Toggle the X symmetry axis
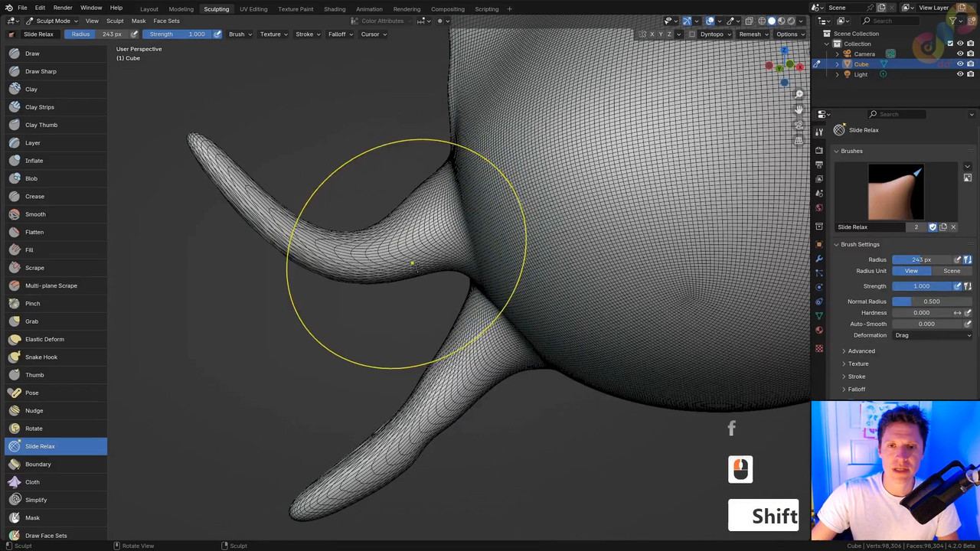The image size is (980, 551). point(652,34)
